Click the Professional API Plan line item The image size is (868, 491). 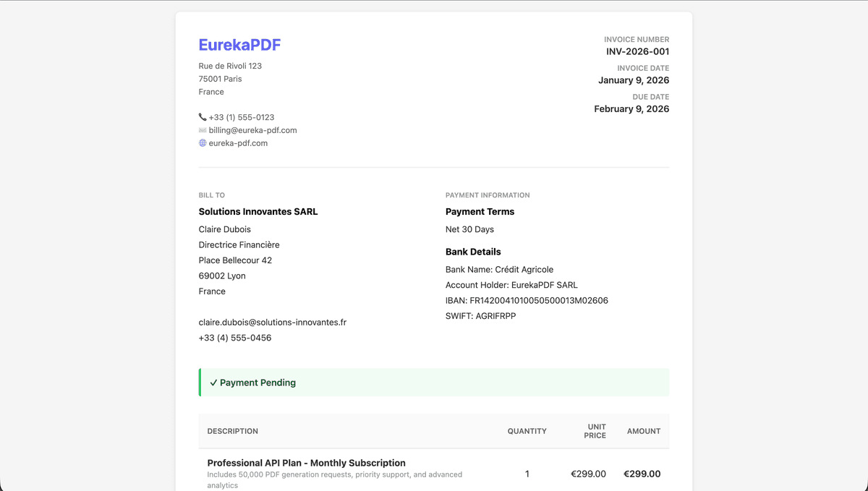point(306,463)
